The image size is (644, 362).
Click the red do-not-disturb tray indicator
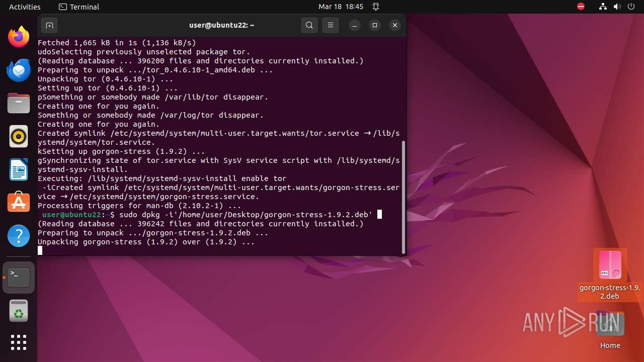pos(581,7)
